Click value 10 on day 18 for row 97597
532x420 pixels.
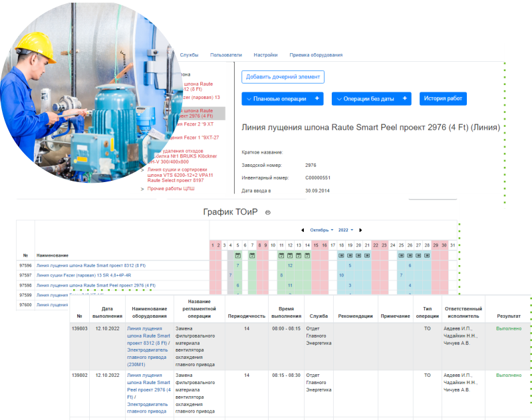(x=342, y=275)
